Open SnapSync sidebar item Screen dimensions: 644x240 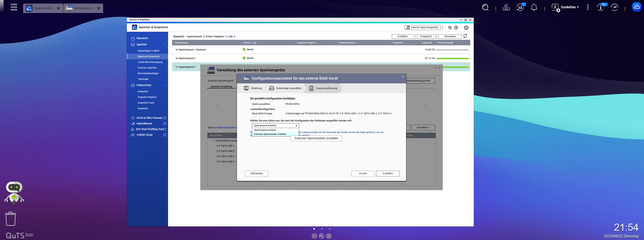[143, 108]
